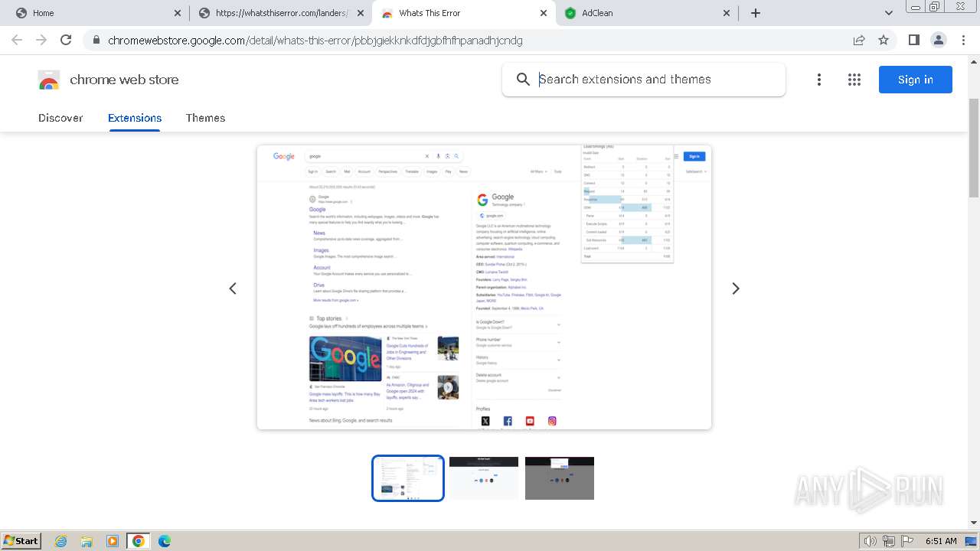980x551 pixels.
Task: Close the Whats This Error tab
Action: click(544, 13)
